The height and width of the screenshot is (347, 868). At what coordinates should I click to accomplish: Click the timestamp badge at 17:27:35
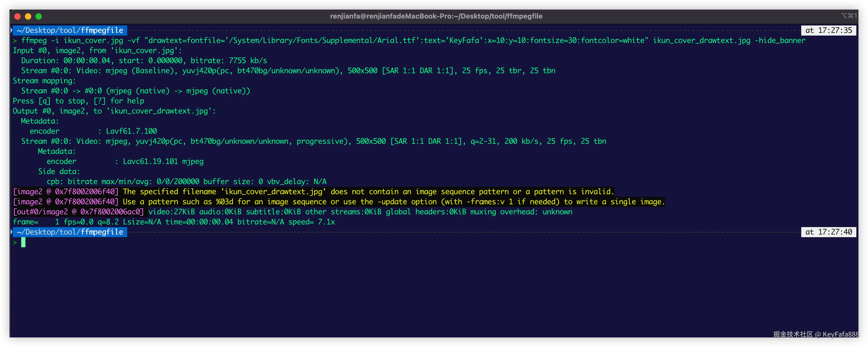(828, 30)
